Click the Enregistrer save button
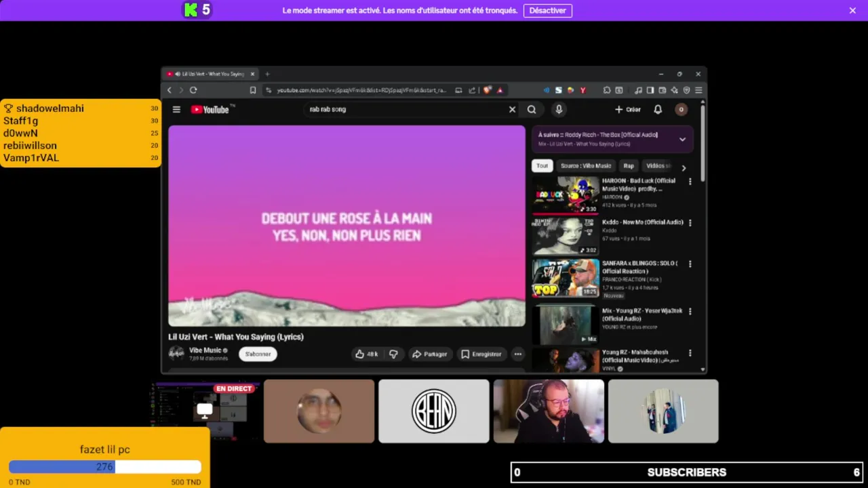The image size is (868, 488). point(481,354)
